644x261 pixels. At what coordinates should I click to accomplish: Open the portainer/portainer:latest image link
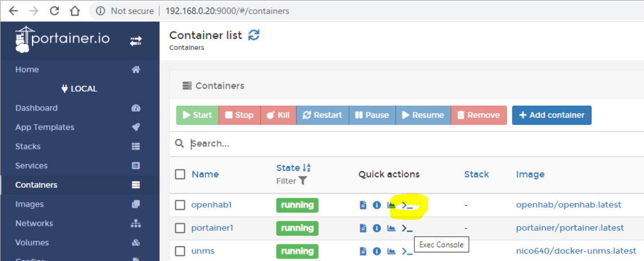click(570, 228)
